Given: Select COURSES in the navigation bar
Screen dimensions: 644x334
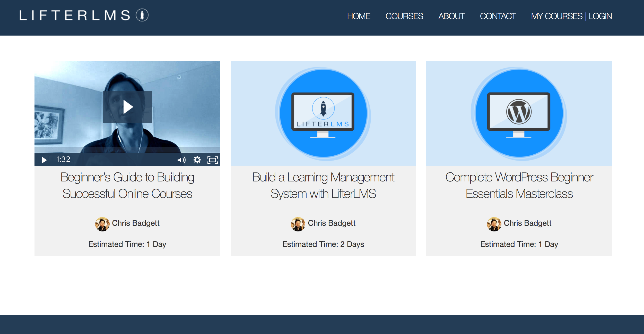Looking at the screenshot, I should pyautogui.click(x=404, y=16).
